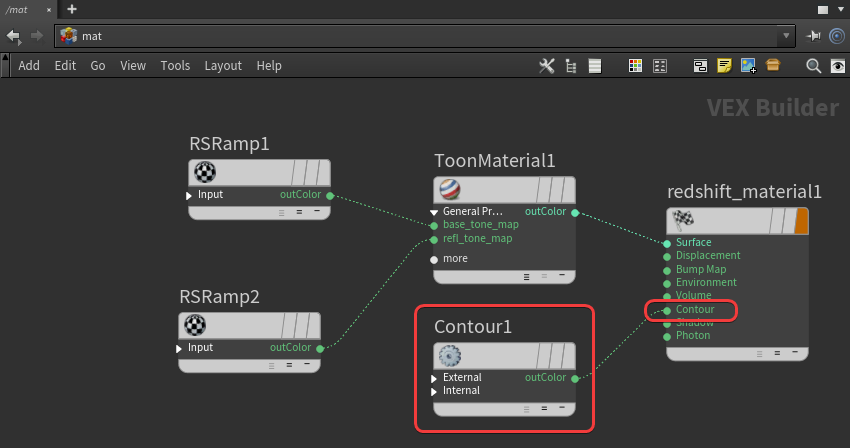
Task: Open the Tools menu
Action: coord(175,66)
